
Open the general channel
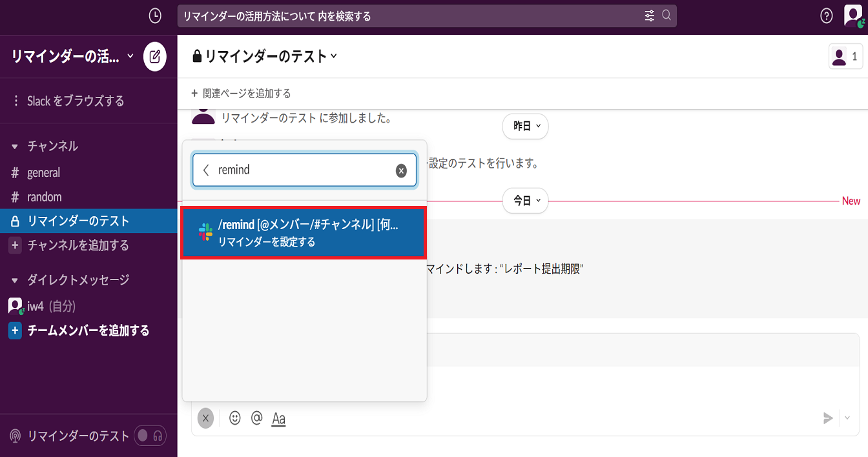point(43,172)
